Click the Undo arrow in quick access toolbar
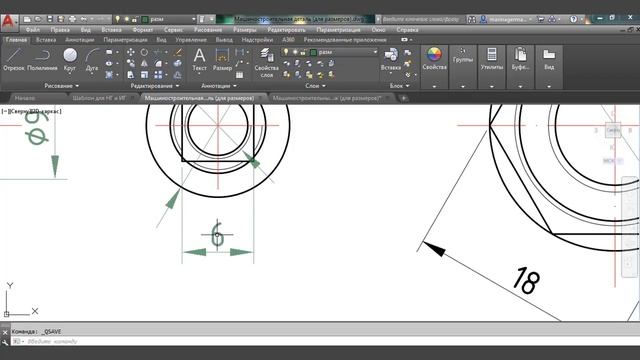640x360 pixels. tap(84, 19)
